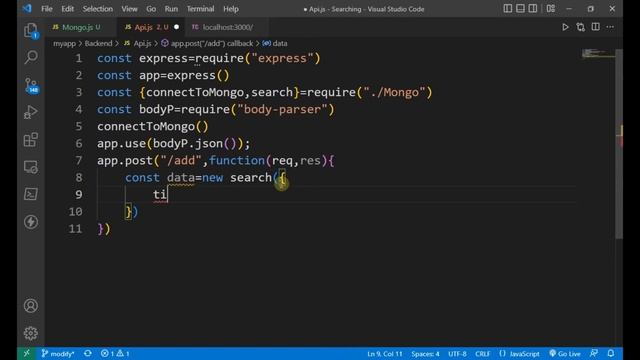The image size is (640, 360).
Task: Click "bodyP.json()" on line 6
Action: click(195, 144)
